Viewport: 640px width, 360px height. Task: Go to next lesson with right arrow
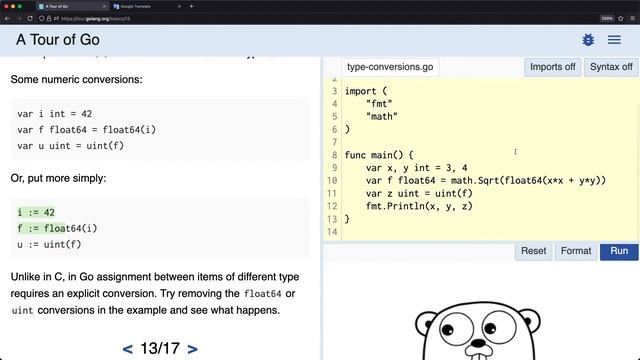[192, 349]
